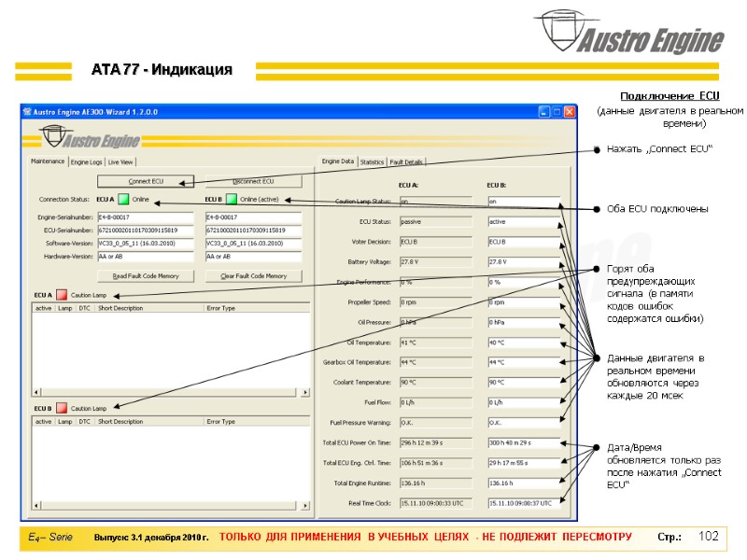
Task: Switch to the Maintenance tab
Action: click(x=48, y=161)
